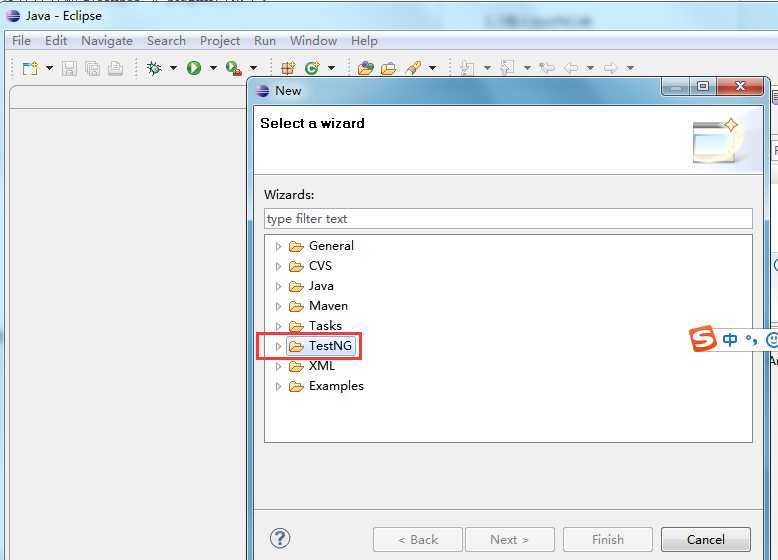
Task: Click the Save All toolbar icon
Action: pos(92,68)
